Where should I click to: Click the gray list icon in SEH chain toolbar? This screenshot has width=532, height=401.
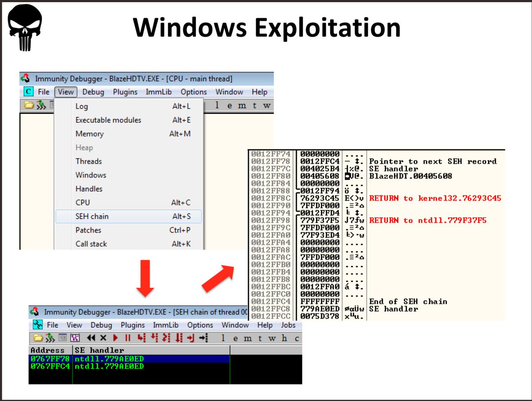63,338
